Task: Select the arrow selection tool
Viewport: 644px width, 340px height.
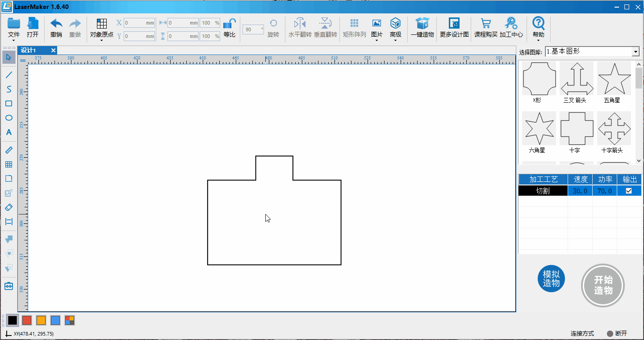Action: 9,57
